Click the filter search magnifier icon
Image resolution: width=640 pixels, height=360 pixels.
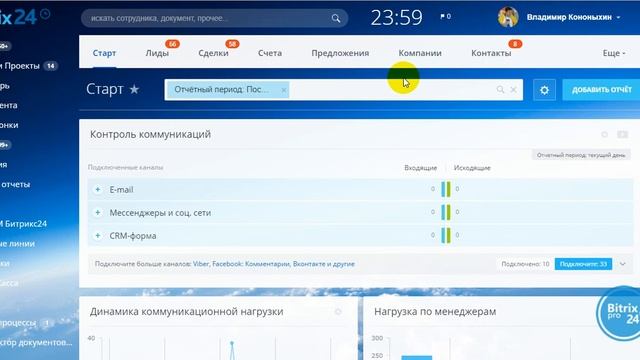coord(500,89)
